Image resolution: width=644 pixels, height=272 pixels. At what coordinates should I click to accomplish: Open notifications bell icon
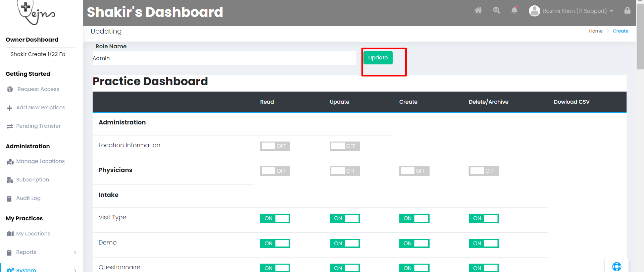coord(514,10)
